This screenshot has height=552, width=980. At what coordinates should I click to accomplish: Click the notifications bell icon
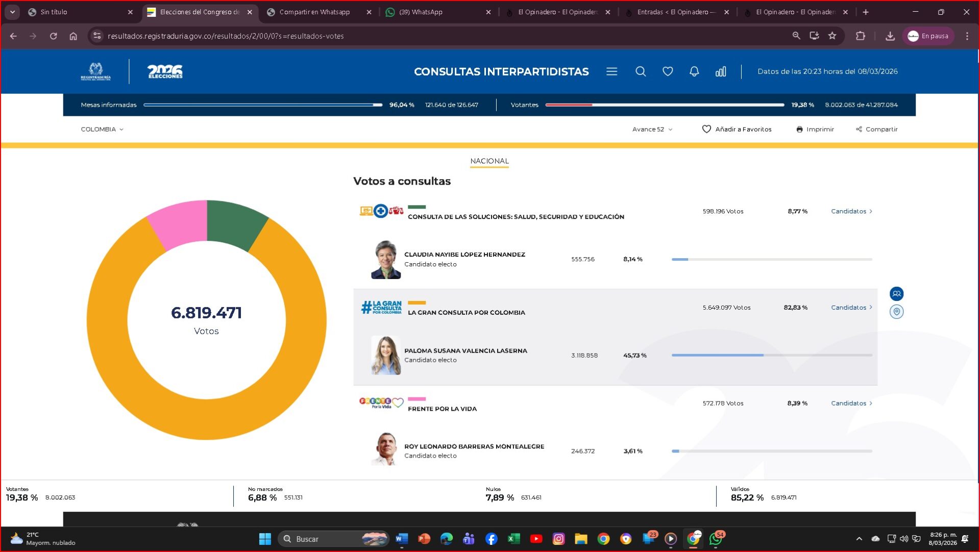point(694,72)
